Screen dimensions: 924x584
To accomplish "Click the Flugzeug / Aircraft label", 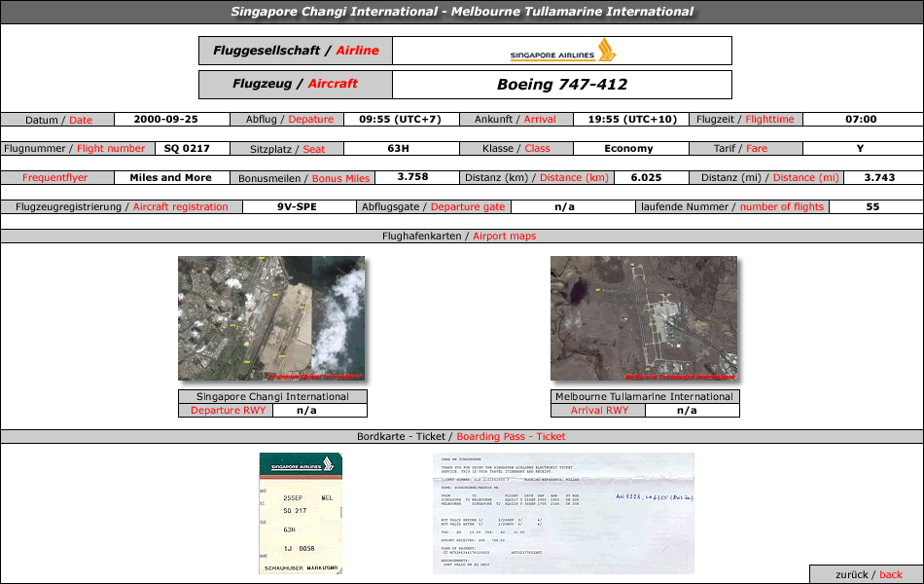I will point(296,85).
